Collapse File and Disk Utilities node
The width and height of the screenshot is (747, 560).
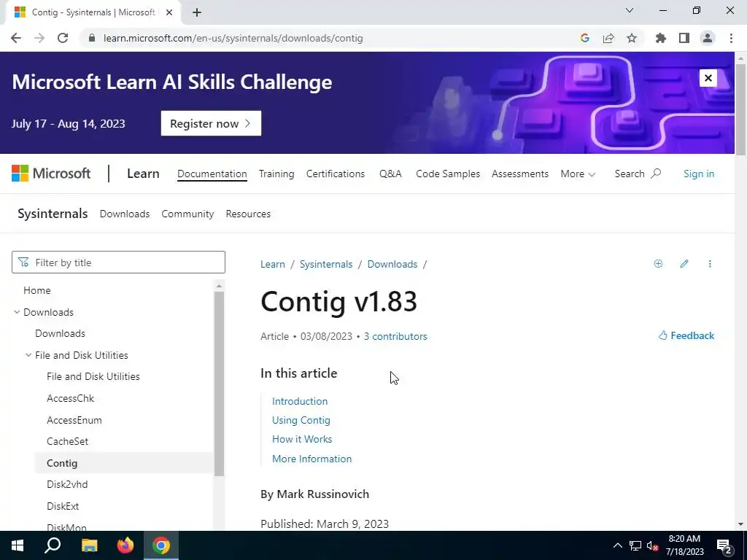[x=28, y=355]
